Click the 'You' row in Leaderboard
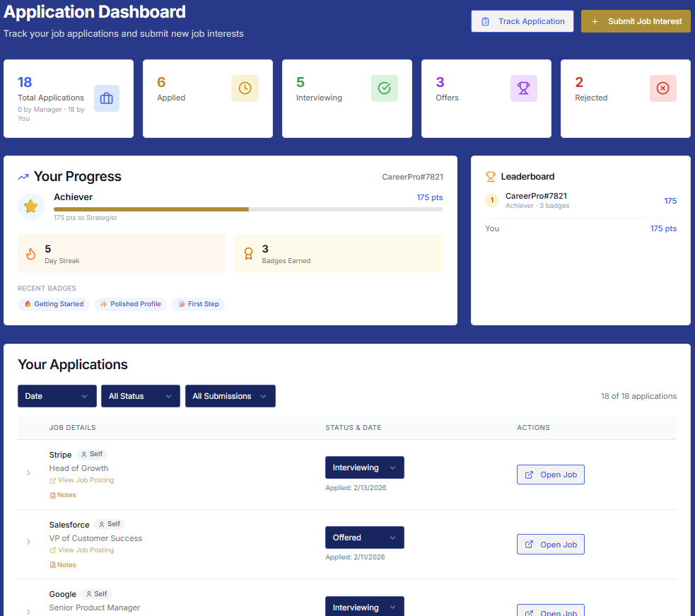This screenshot has width=695, height=616. (x=580, y=228)
